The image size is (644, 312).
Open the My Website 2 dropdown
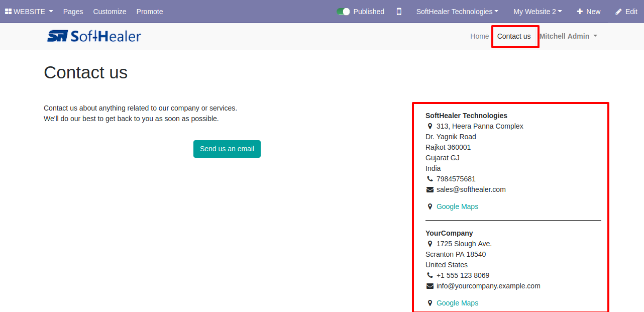click(538, 12)
